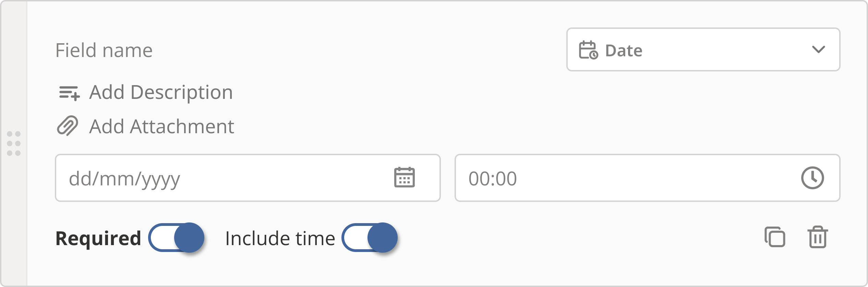Click the paperclip attachment icon
Image resolution: width=868 pixels, height=287 pixels.
pyautogui.click(x=68, y=126)
